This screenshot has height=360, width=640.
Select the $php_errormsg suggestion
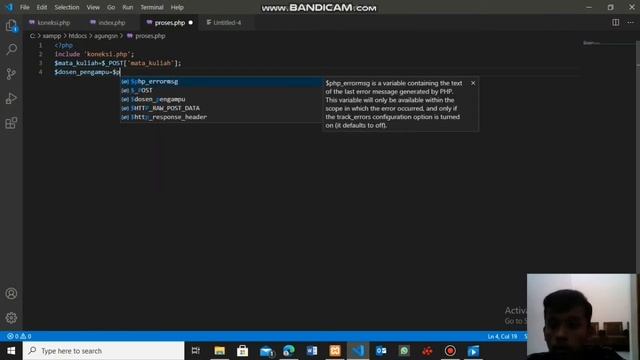tap(221, 82)
